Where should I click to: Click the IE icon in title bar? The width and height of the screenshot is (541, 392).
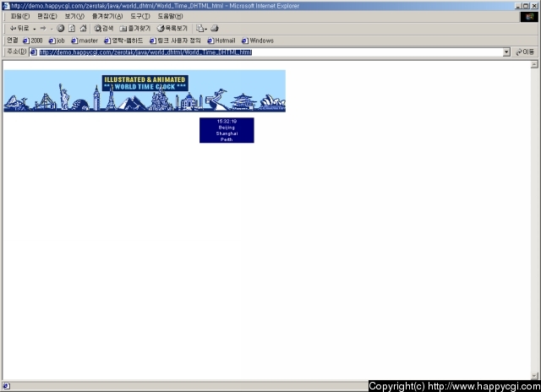(x=6, y=6)
